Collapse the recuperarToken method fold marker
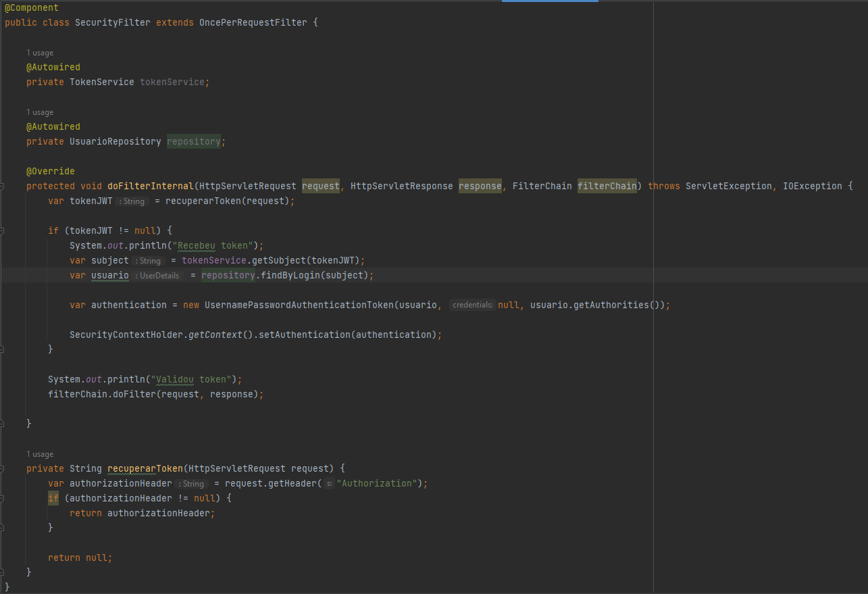Image resolution: width=868 pixels, height=594 pixels. point(2,468)
